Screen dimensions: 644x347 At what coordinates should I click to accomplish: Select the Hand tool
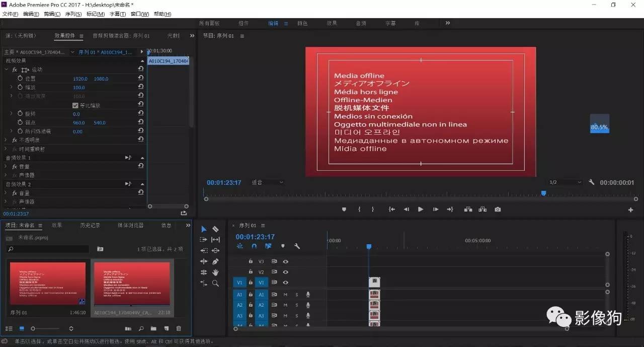click(x=215, y=272)
